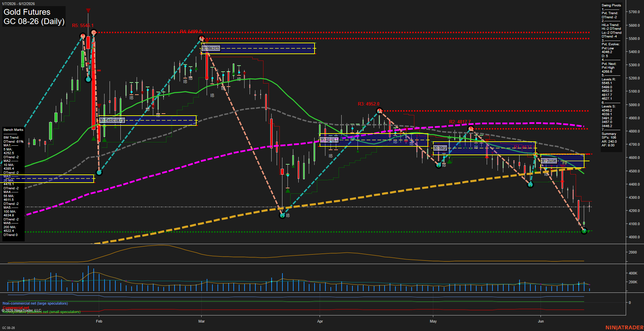Click the Feb label on time axis
The image size is (644, 331).
point(99,321)
